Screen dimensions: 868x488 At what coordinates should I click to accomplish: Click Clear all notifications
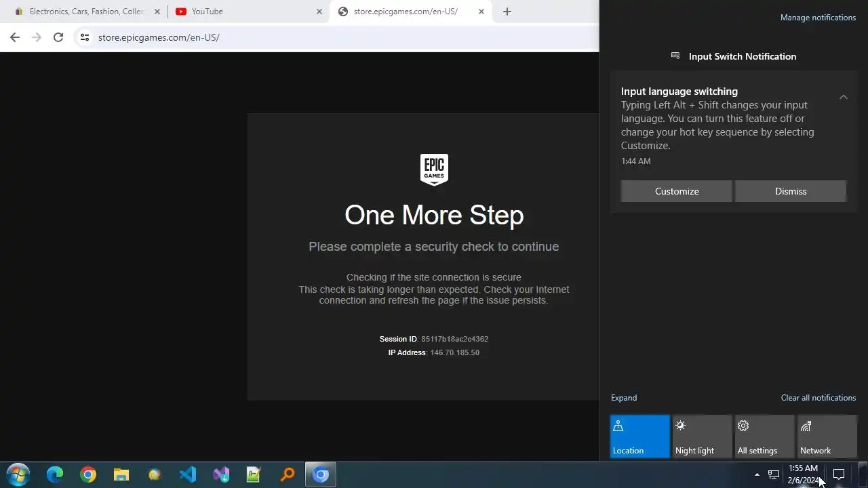coord(818,398)
